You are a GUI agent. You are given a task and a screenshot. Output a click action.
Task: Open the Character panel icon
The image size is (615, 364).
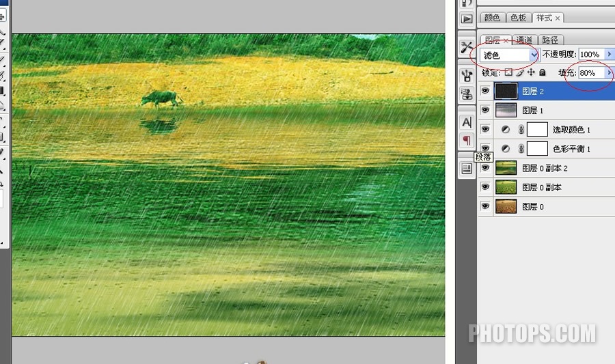[x=467, y=122]
